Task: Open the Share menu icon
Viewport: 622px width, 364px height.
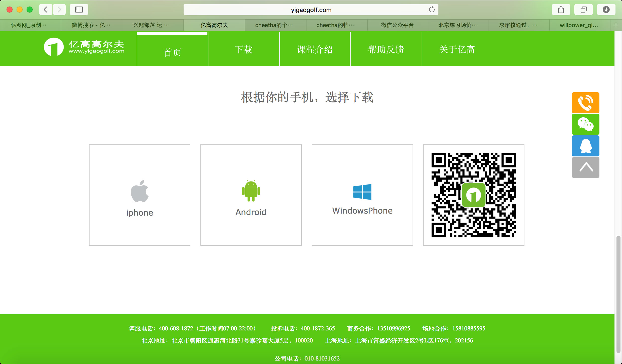Action: (x=561, y=10)
